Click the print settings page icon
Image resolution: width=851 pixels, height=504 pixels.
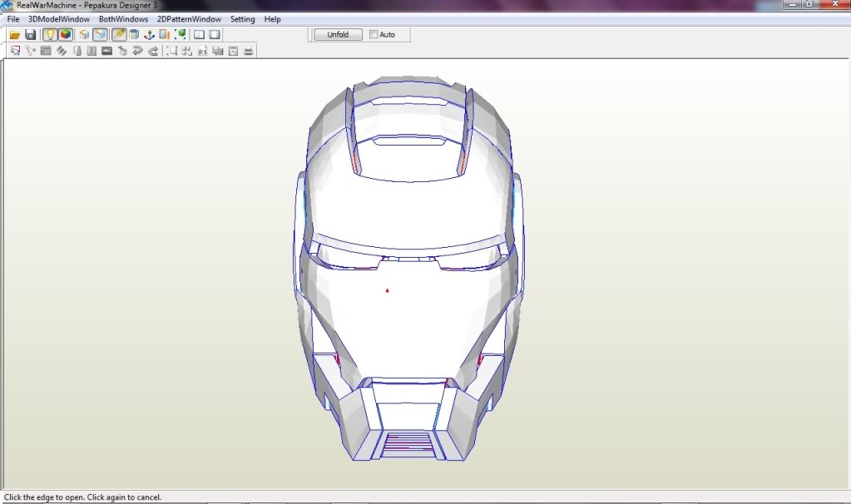[233, 51]
